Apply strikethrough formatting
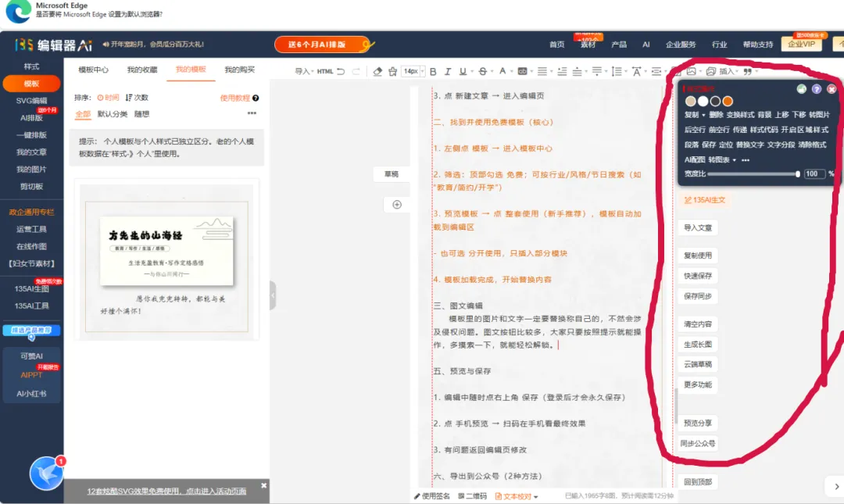This screenshot has height=504, width=844. point(483,71)
